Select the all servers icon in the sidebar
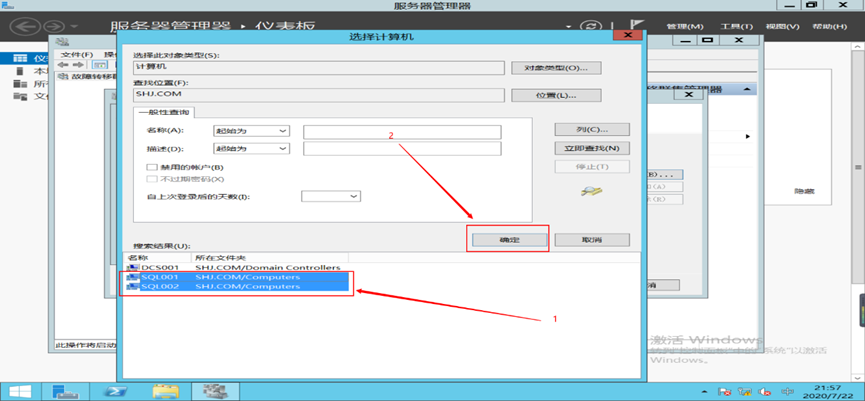865x401 pixels. (20, 84)
